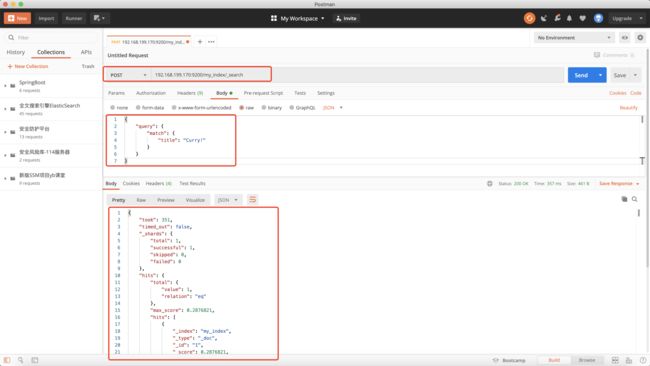Open the response Test Results tab
650x366 pixels.
pos(192,183)
